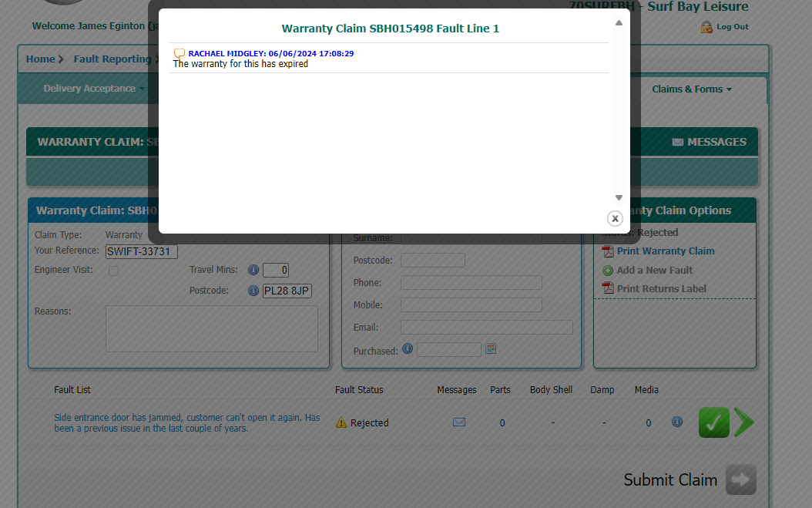Click Print Returns Label link

[x=661, y=289]
